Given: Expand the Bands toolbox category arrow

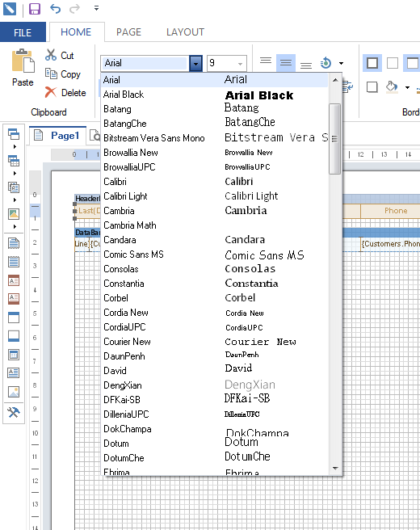Looking at the screenshot, I should 15,147.
